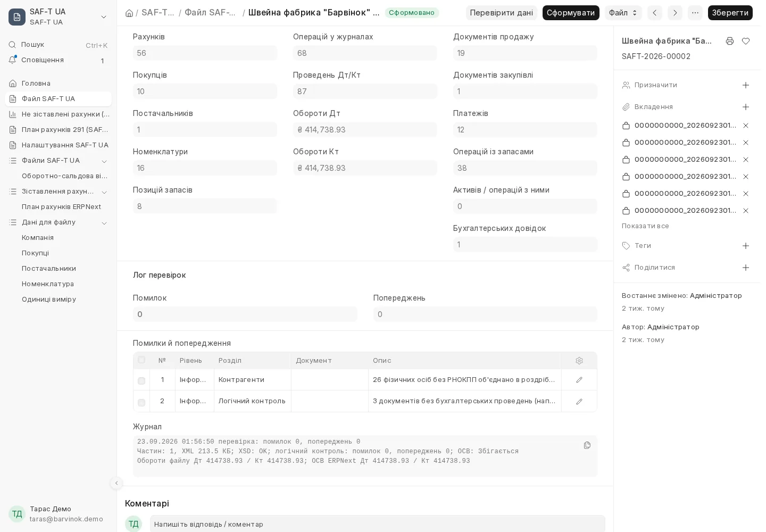The width and height of the screenshot is (766, 532).
Task: Add an assignee with Призначити plus
Action: [x=746, y=85]
